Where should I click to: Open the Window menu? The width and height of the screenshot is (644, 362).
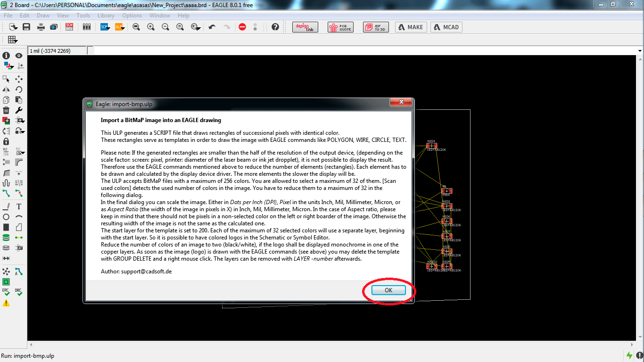[160, 16]
